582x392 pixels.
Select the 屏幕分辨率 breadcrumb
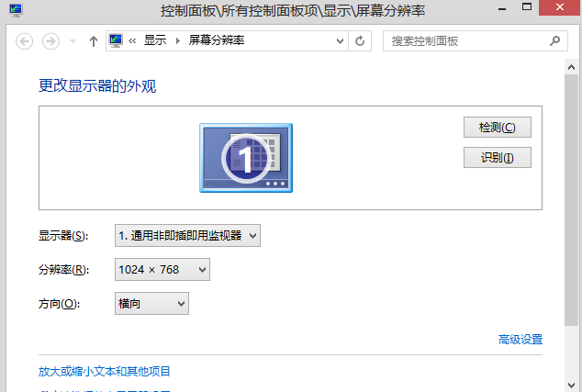point(217,40)
